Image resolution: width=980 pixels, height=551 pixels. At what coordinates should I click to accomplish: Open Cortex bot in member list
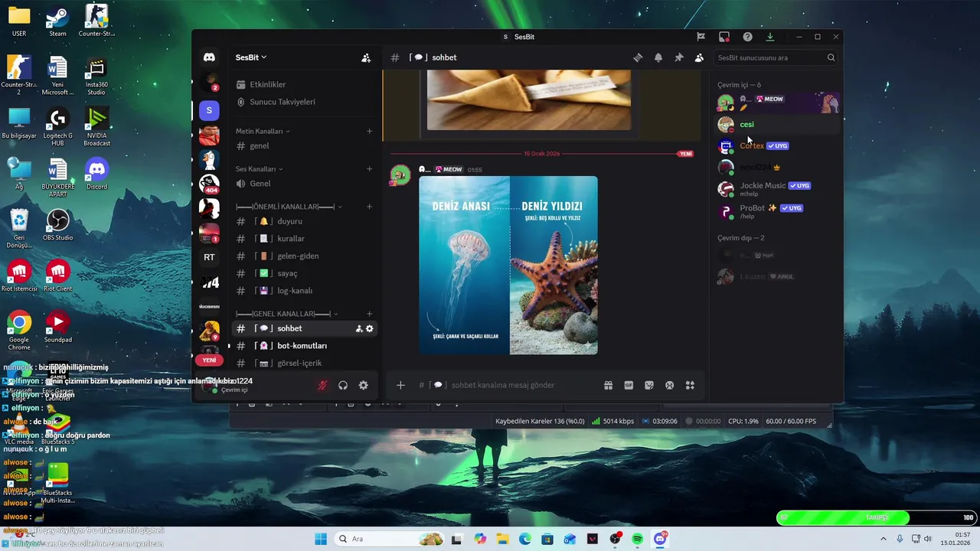[x=776, y=145]
